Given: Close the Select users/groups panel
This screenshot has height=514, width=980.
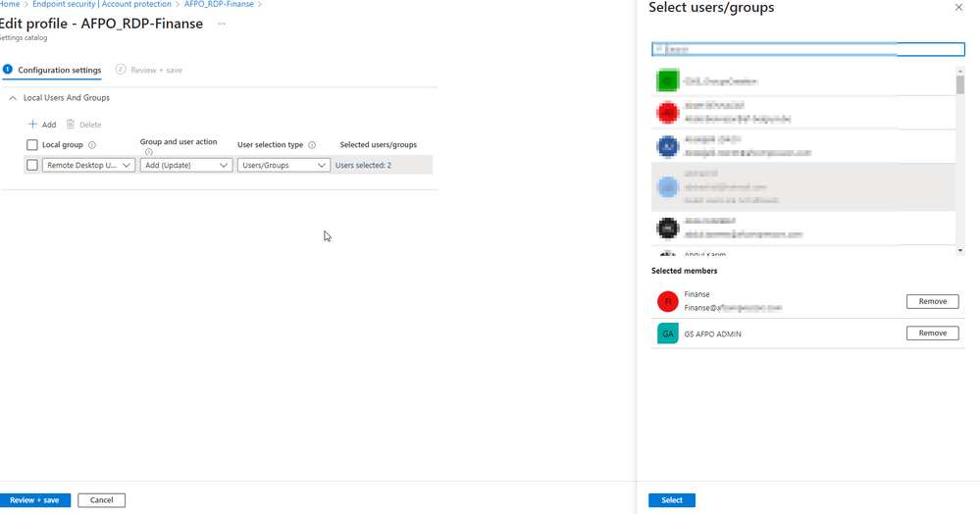Looking at the screenshot, I should coord(958,8).
